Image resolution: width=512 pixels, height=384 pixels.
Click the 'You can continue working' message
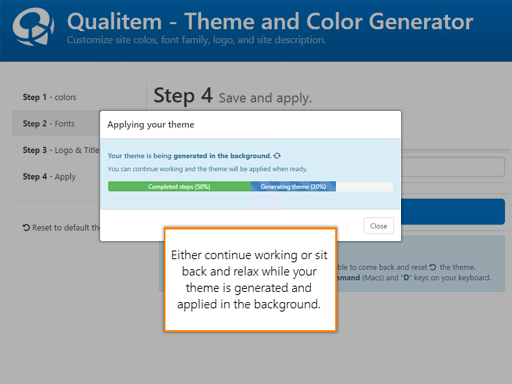click(207, 169)
